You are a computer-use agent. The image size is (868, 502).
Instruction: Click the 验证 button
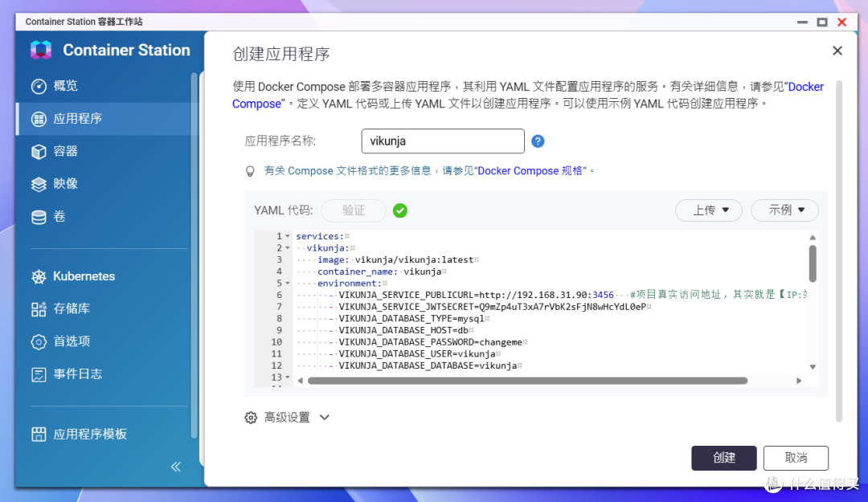coord(353,210)
